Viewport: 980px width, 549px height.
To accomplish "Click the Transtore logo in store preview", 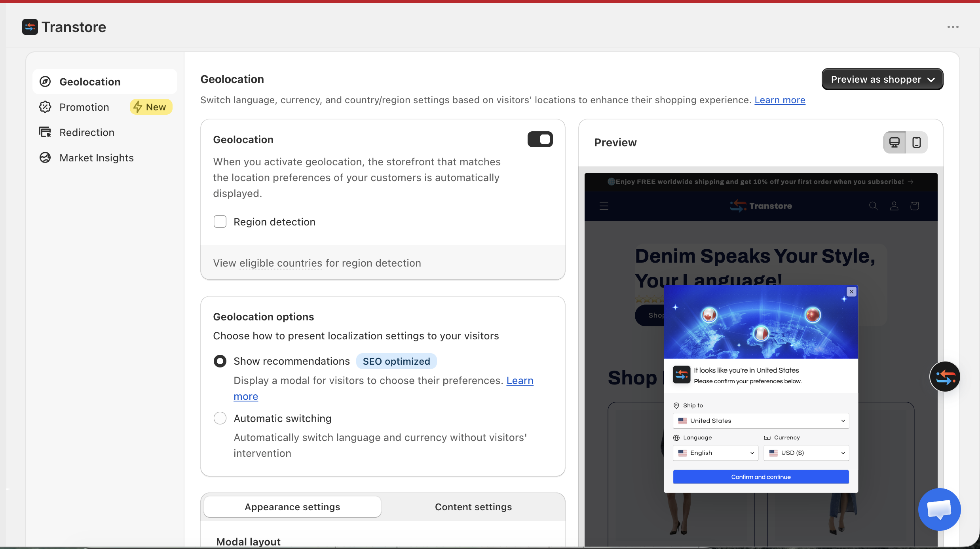I will (761, 206).
